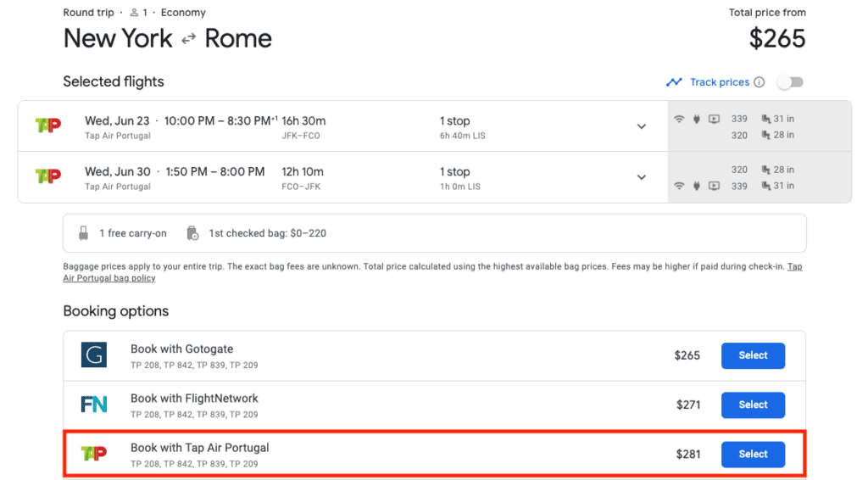The height and width of the screenshot is (480, 868).
Task: Toggle the Track prices switch
Action: point(790,82)
